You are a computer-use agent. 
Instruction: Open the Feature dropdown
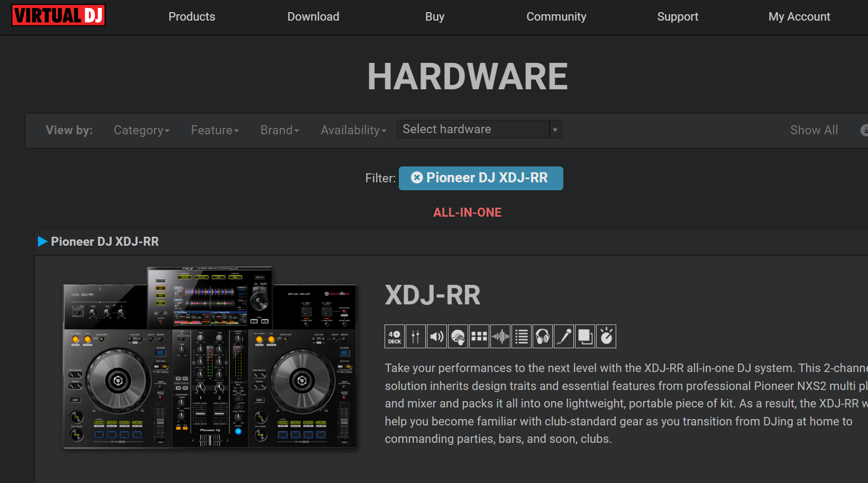[x=215, y=130]
